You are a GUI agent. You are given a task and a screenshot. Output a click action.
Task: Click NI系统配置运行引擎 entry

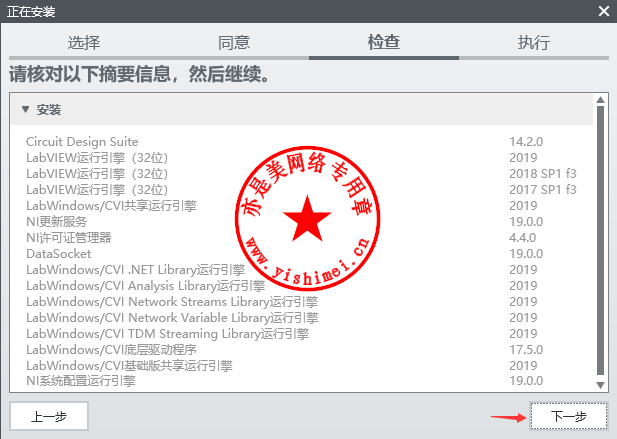[x=81, y=382]
